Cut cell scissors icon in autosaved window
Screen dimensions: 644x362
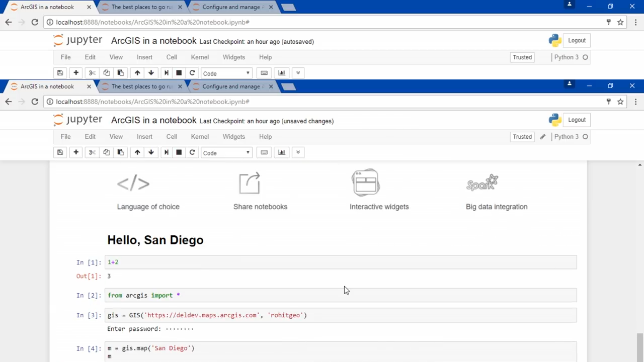coord(92,73)
